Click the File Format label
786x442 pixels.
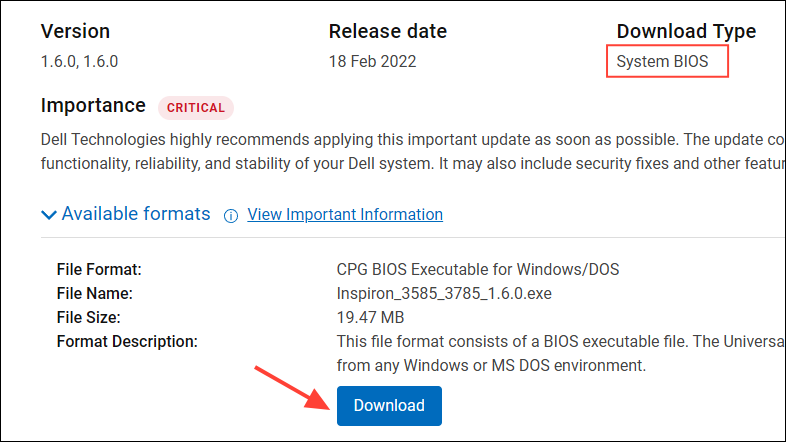(x=99, y=269)
